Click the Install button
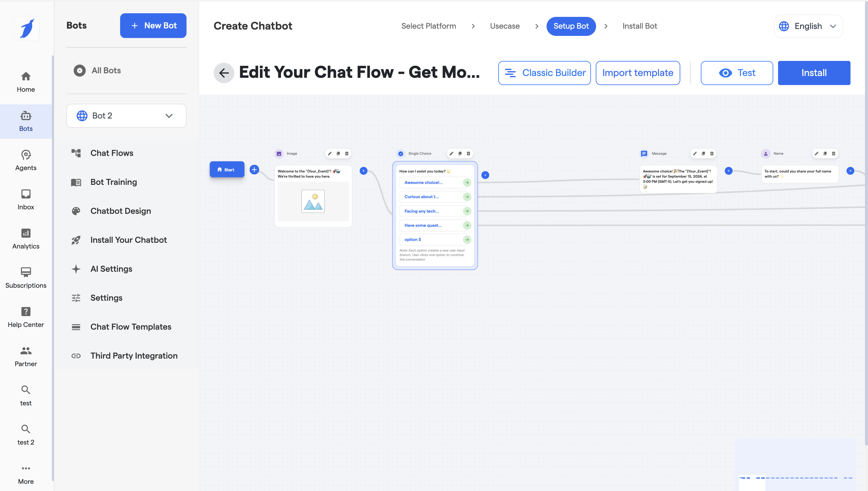This screenshot has width=868, height=491. click(813, 73)
